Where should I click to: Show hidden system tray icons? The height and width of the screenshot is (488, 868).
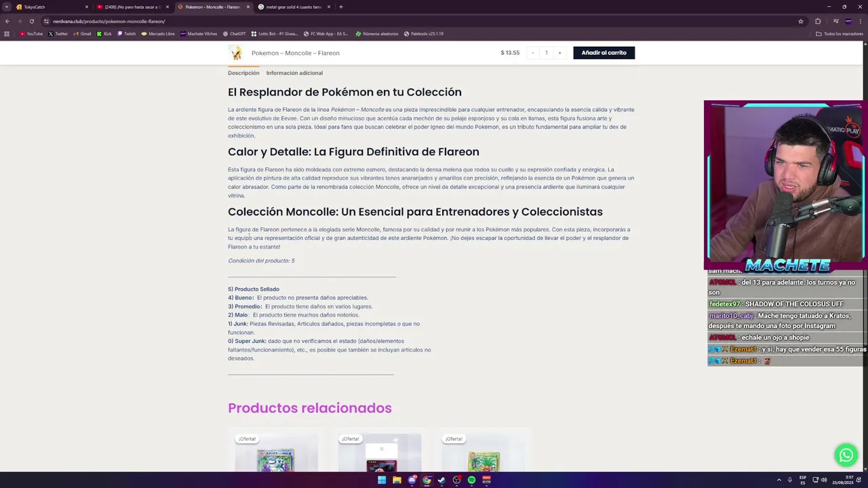pos(778,480)
